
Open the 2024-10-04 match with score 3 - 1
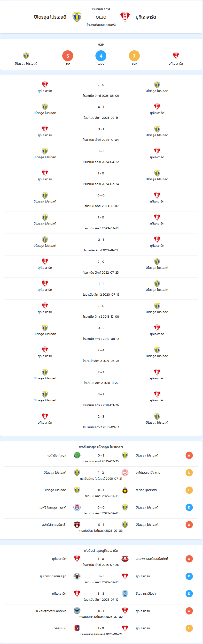point(101,134)
